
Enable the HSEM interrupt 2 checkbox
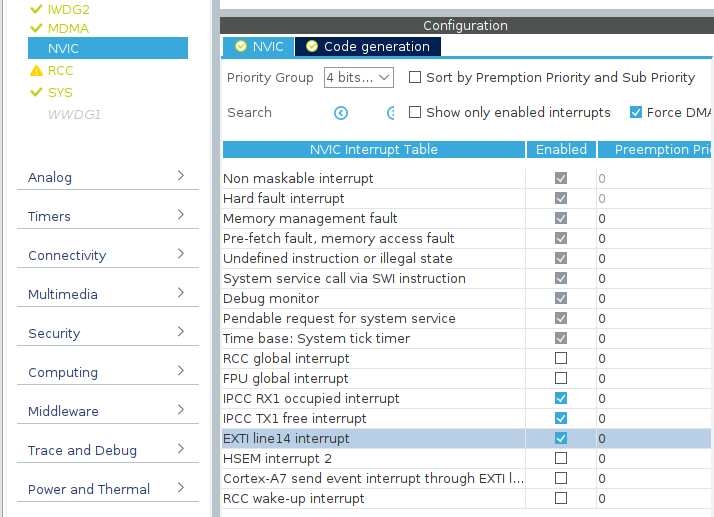click(561, 458)
